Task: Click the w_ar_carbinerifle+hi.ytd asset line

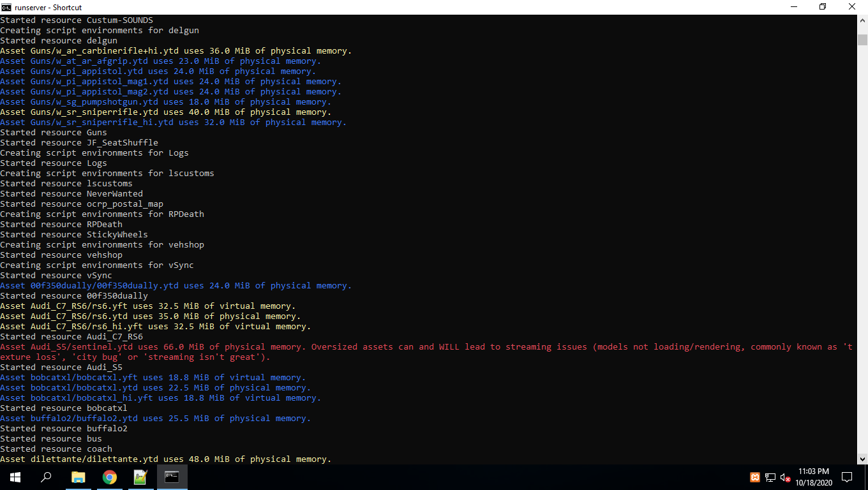Action: coord(176,51)
